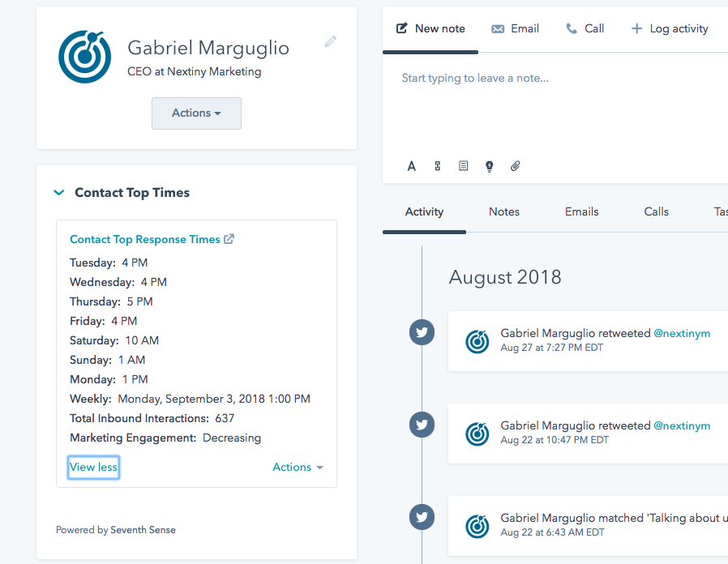
Task: Click the Wednesday: 4 PM row
Action: point(118,282)
